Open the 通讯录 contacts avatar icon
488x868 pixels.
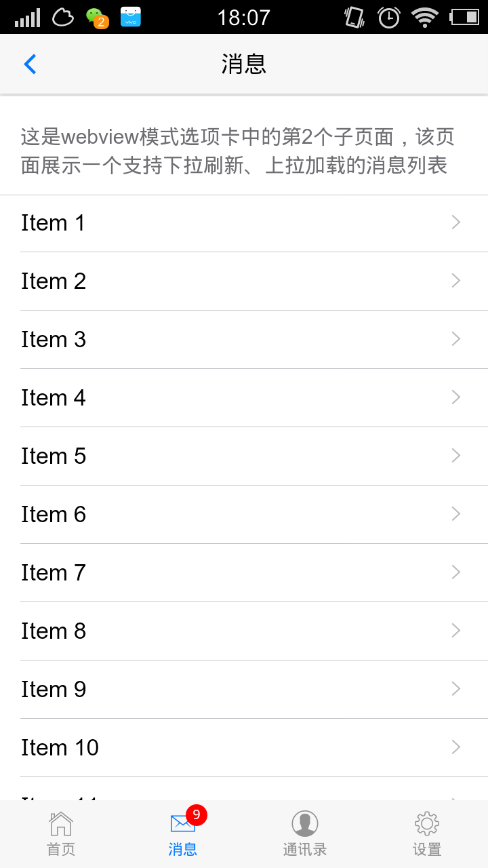(x=305, y=824)
